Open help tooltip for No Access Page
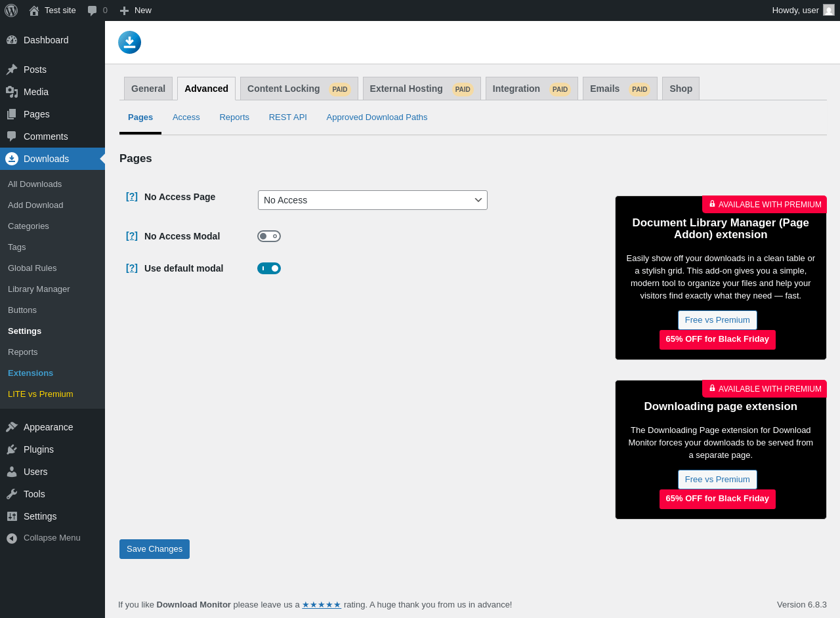Screen dimensions: 840x618 tap(132, 196)
